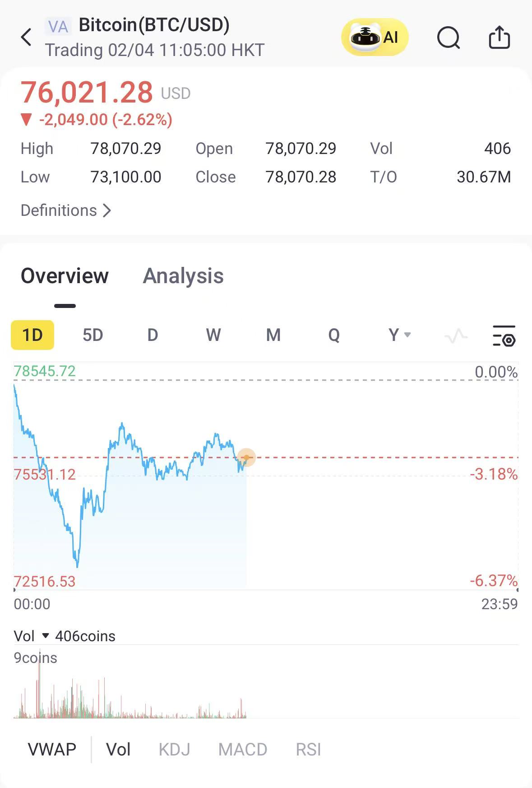Switch to the Analysis tab
Screen dimensions: 532x788
[183, 276]
